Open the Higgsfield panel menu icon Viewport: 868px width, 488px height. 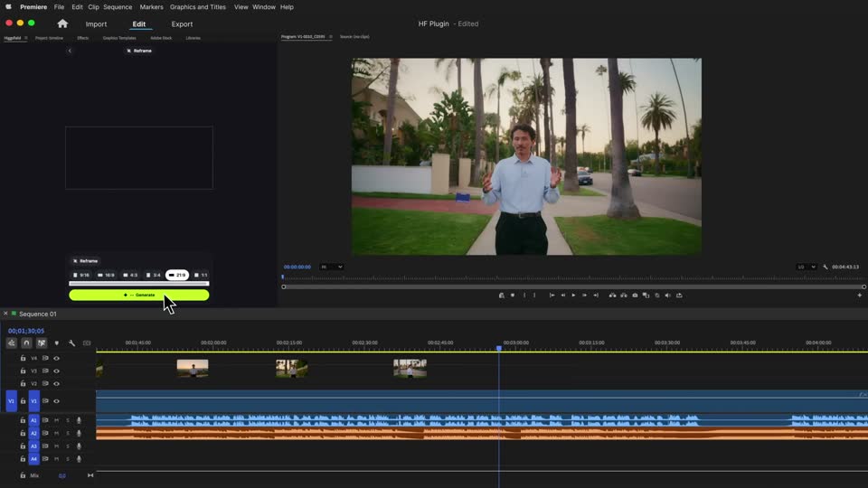tap(26, 38)
